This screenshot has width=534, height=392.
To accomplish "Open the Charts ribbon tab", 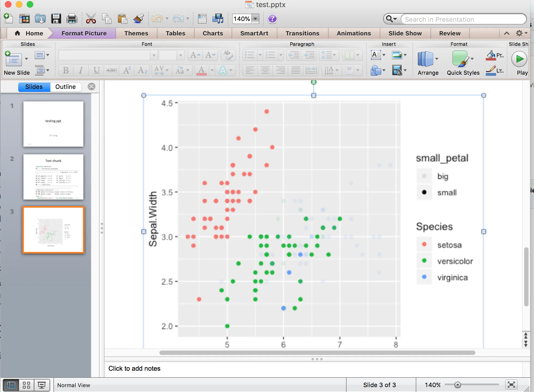I will (213, 33).
